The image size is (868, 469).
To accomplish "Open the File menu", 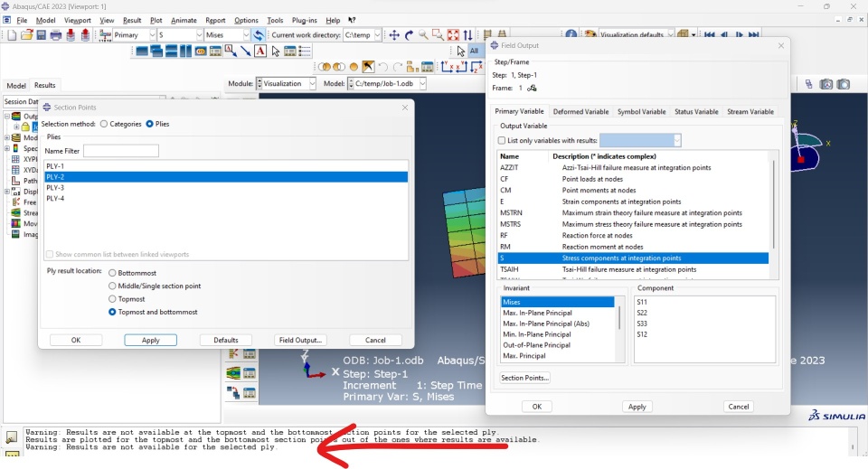I will point(22,21).
